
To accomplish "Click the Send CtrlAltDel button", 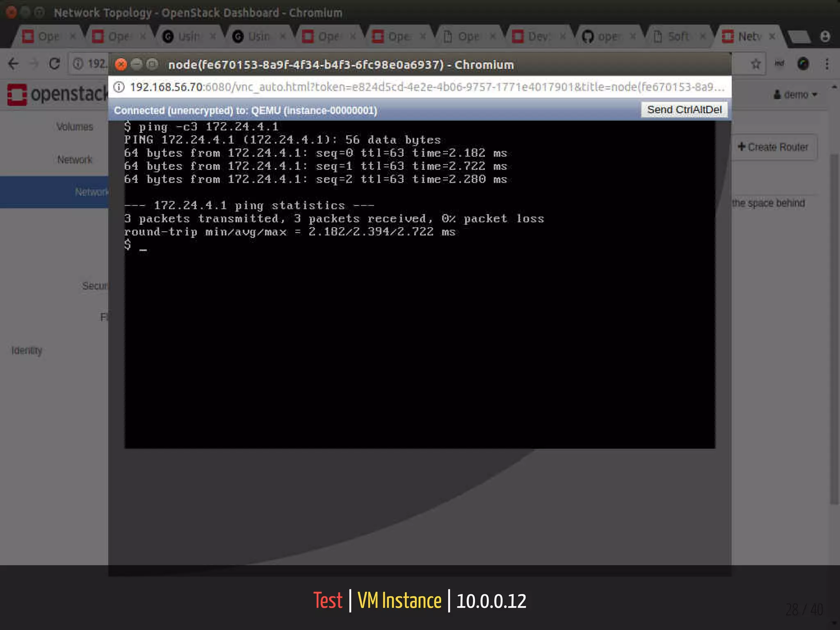I will 684,110.
